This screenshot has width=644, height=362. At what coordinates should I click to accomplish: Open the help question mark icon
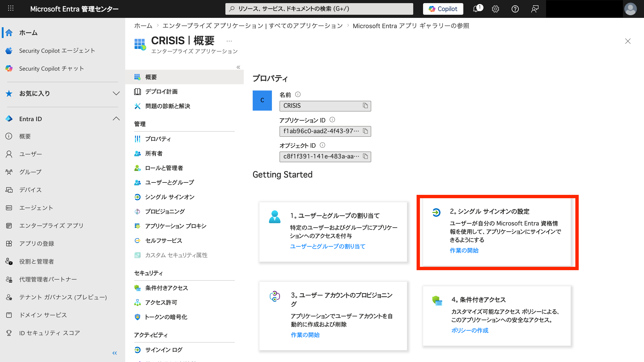(515, 9)
